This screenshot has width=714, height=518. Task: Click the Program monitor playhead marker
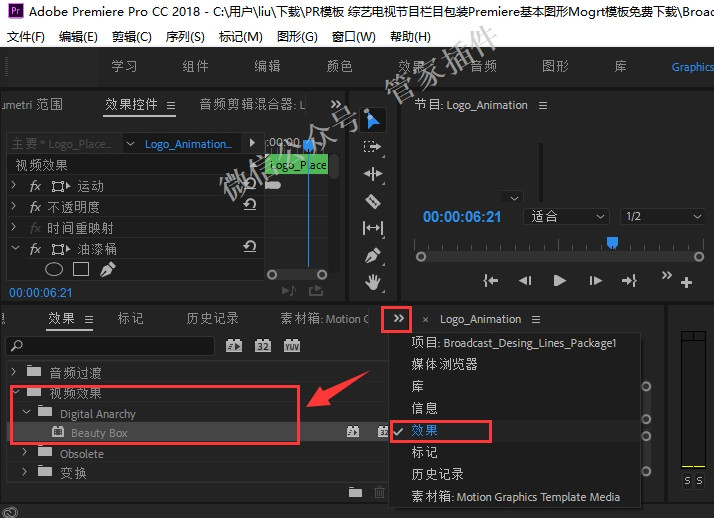tap(612, 242)
